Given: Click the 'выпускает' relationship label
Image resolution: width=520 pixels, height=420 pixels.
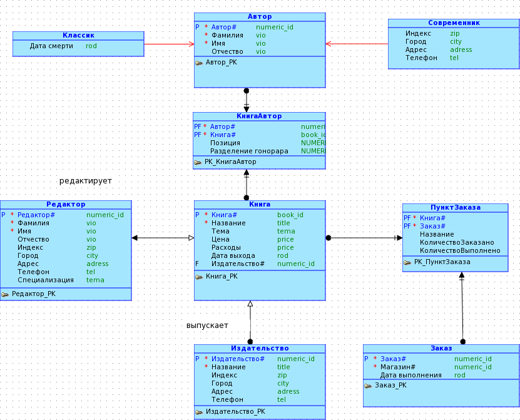Looking at the screenshot, I should click(207, 325).
